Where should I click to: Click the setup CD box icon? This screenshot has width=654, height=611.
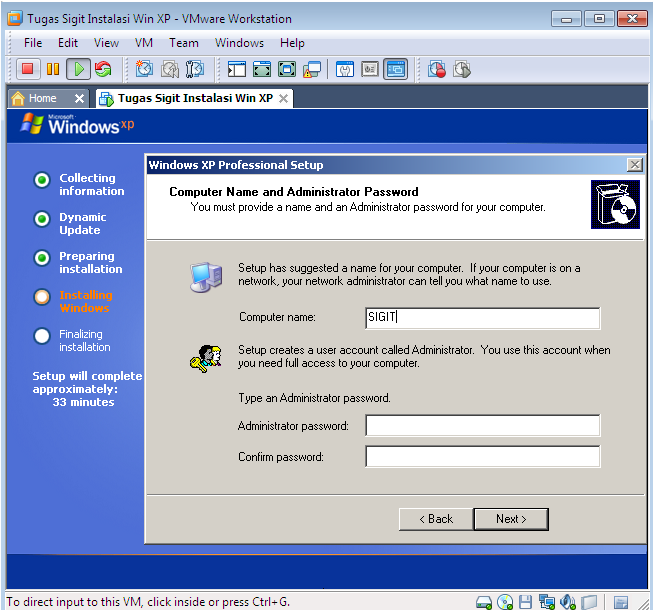[x=615, y=204]
